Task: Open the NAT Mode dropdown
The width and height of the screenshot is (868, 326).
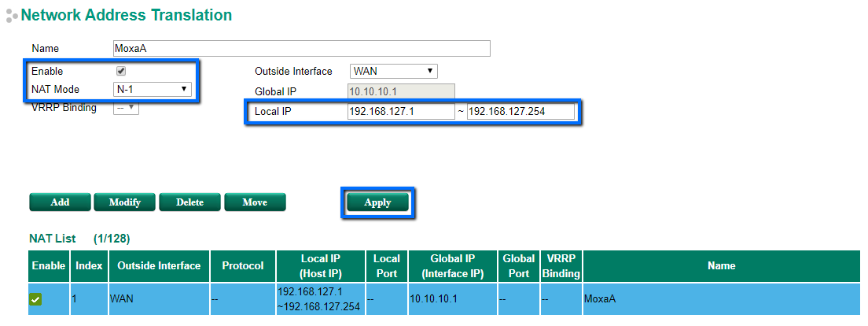Action: [153, 89]
